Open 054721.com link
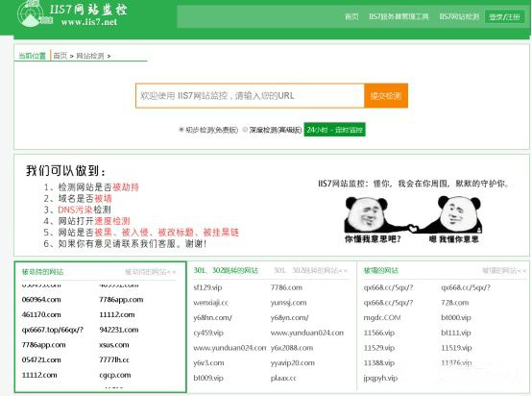Image resolution: width=532 pixels, height=396 pixels. 41,359
